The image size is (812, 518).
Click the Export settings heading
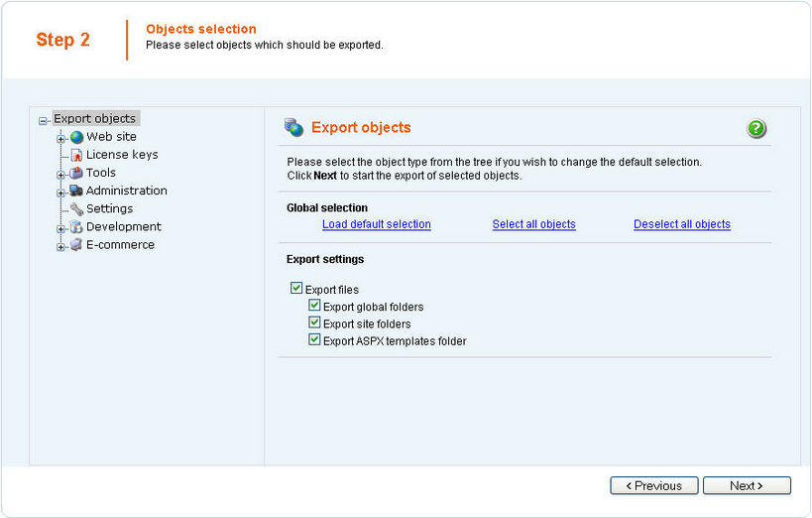(325, 259)
